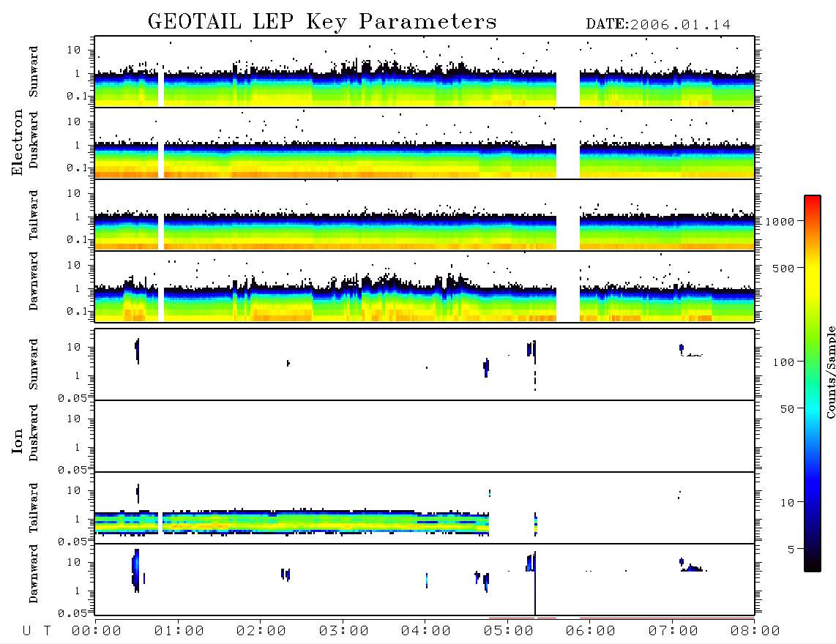This screenshot has height=644, width=836.
Task: Click the rainbow color bar legend
Action: tap(813, 383)
